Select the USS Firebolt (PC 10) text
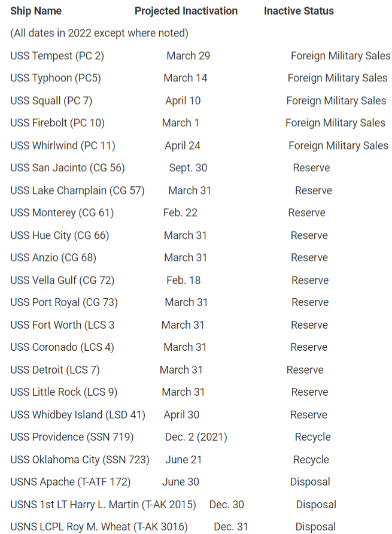This screenshot has width=392, height=534. (x=57, y=123)
